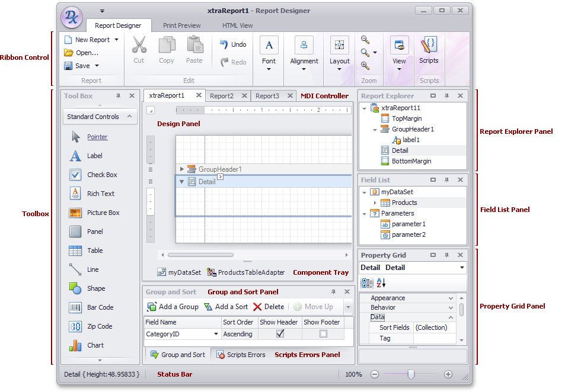Click the DX application button
The width and height of the screenshot is (565, 392).
tap(72, 17)
